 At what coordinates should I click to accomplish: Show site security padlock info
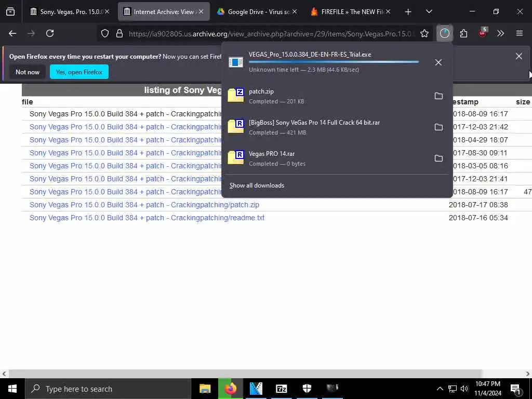click(119, 33)
